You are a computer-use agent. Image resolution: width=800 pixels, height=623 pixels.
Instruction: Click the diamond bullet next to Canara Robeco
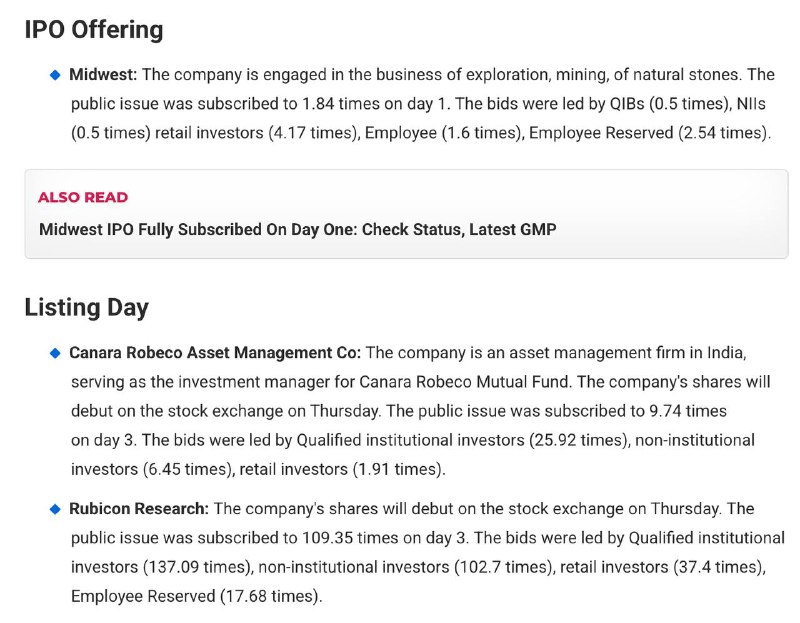pyautogui.click(x=55, y=353)
